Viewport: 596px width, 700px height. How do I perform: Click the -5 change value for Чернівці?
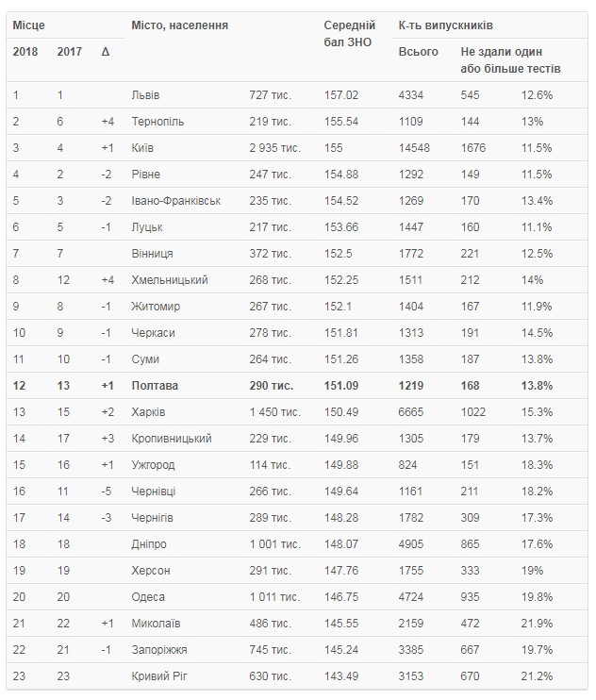point(108,492)
